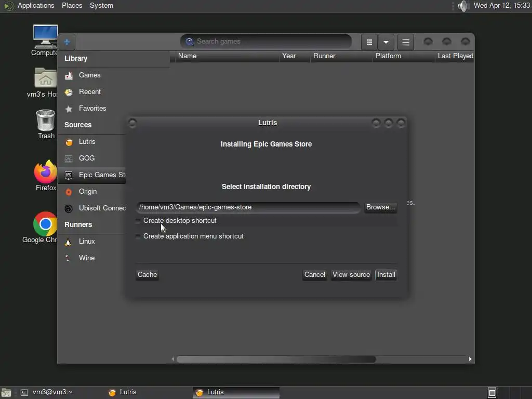
Task: Sort by the Year column header
Action: (295, 56)
